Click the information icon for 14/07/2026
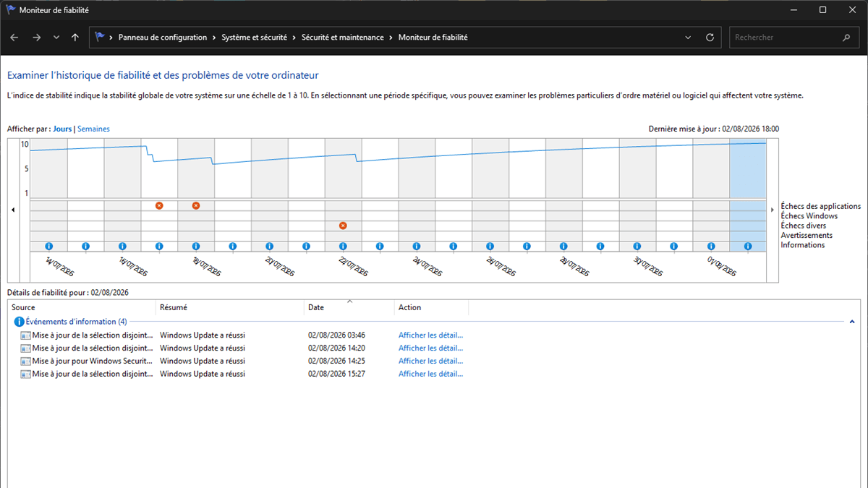 pos(49,247)
